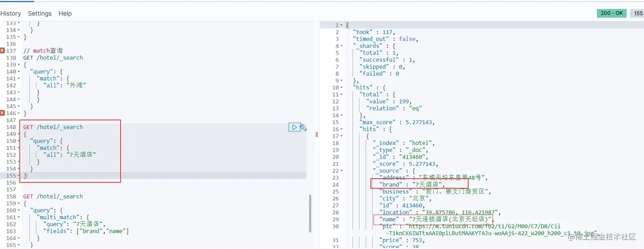Collapse the "multi_match" block at line 161

coord(19,217)
